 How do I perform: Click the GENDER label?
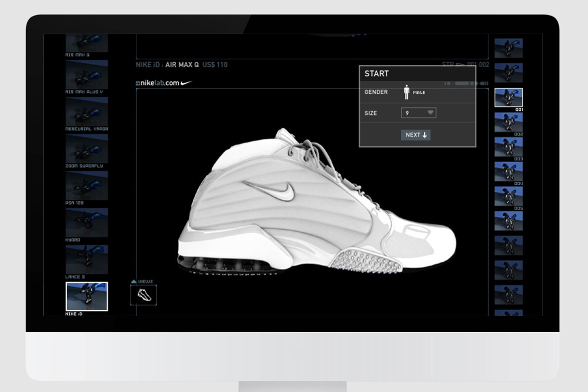click(x=376, y=92)
